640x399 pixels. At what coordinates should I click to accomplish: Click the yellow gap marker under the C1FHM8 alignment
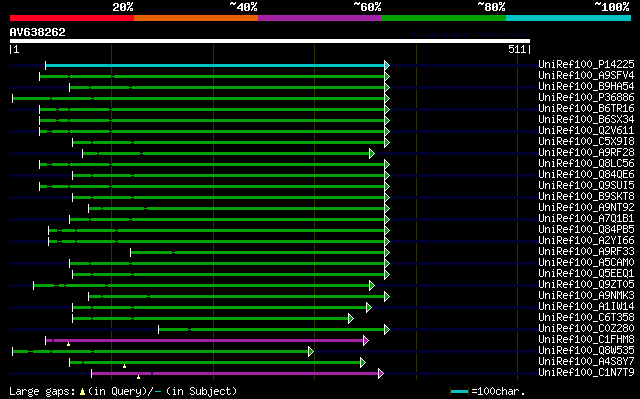(x=69, y=345)
